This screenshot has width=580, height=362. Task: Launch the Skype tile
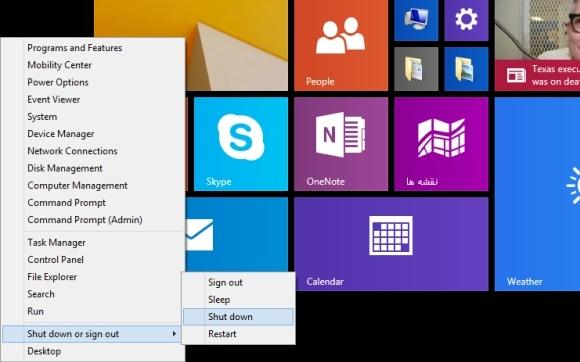(241, 144)
